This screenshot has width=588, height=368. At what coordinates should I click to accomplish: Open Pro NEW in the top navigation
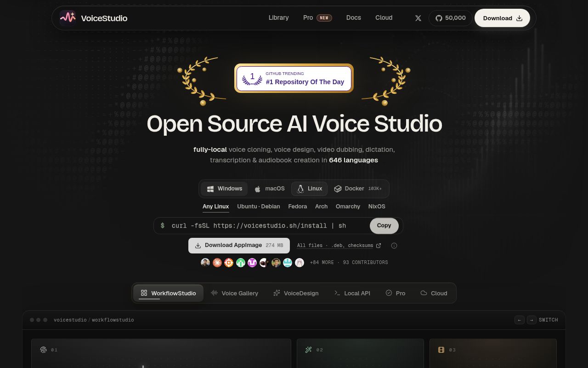317,18
